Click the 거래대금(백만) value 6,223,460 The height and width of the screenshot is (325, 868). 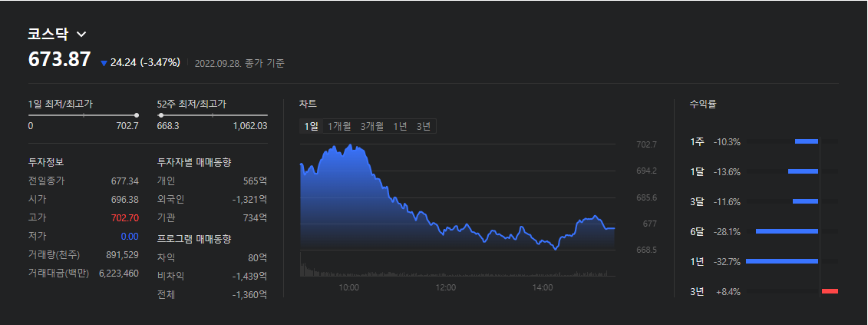[x=119, y=273]
